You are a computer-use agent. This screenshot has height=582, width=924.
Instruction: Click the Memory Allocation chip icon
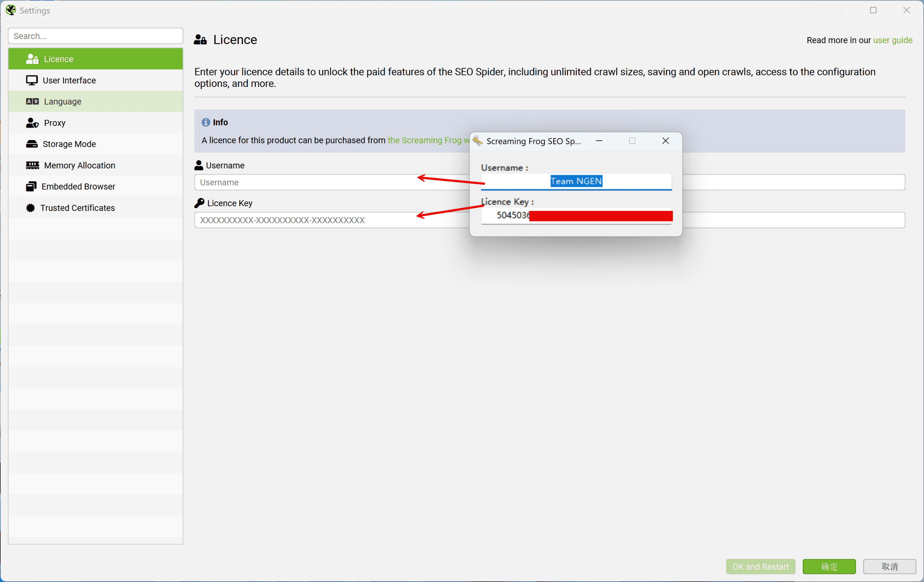click(x=32, y=165)
